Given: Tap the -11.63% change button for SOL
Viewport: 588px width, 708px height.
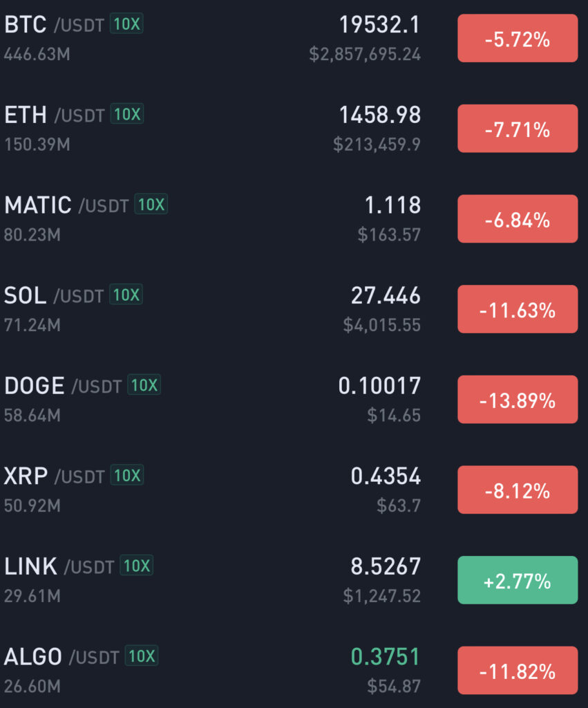Looking at the screenshot, I should (x=517, y=310).
